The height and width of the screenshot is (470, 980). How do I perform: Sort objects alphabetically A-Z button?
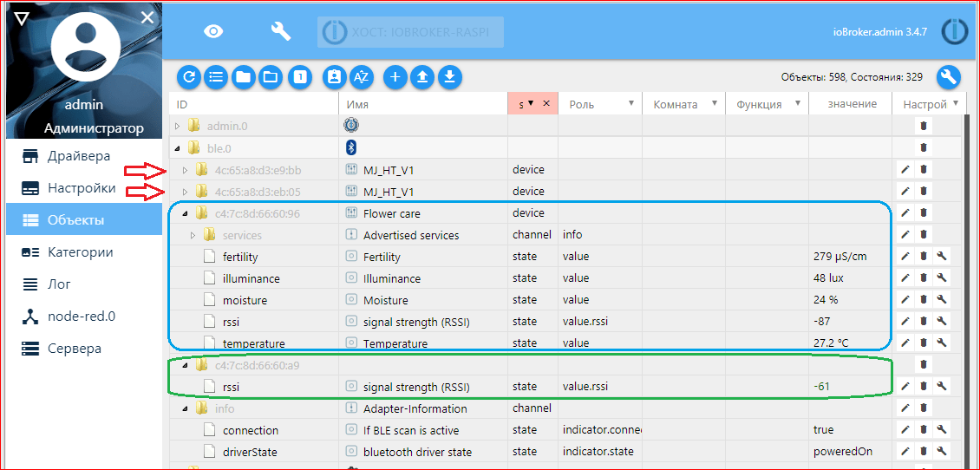[x=362, y=77]
